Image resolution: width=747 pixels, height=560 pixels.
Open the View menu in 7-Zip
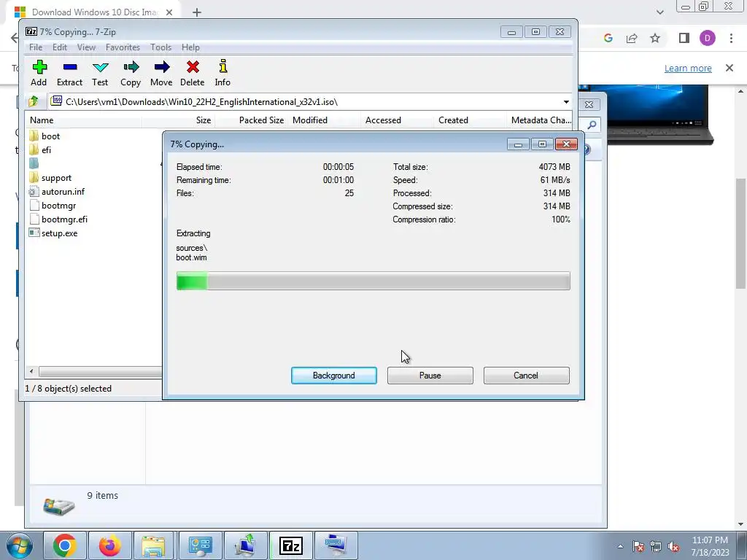[x=86, y=47]
